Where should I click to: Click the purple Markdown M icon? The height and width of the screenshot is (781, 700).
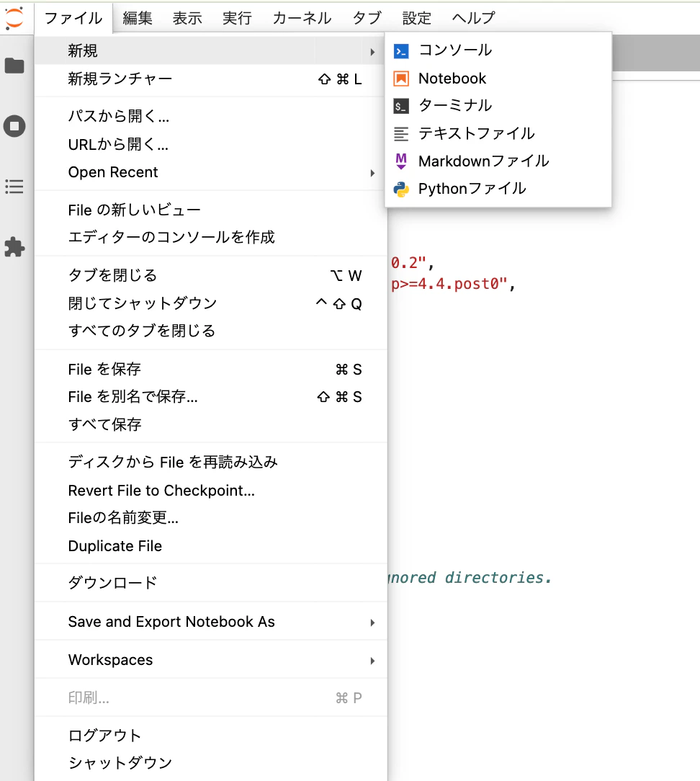pyautogui.click(x=401, y=161)
